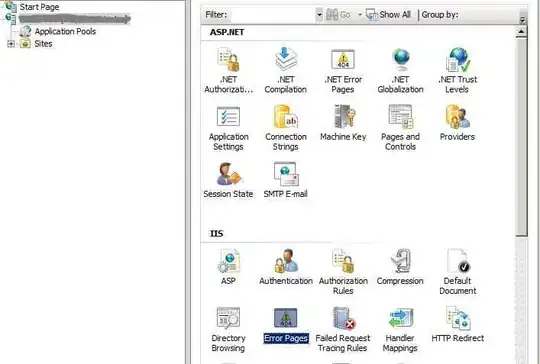This screenshot has width=540, height=364.
Task: Click the Go filter button
Action: coord(339,15)
